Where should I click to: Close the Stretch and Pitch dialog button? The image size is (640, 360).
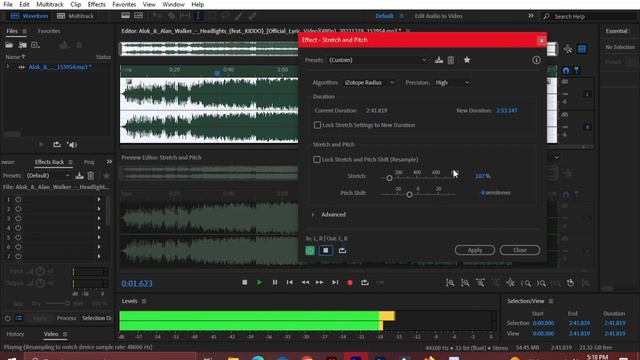[520, 250]
